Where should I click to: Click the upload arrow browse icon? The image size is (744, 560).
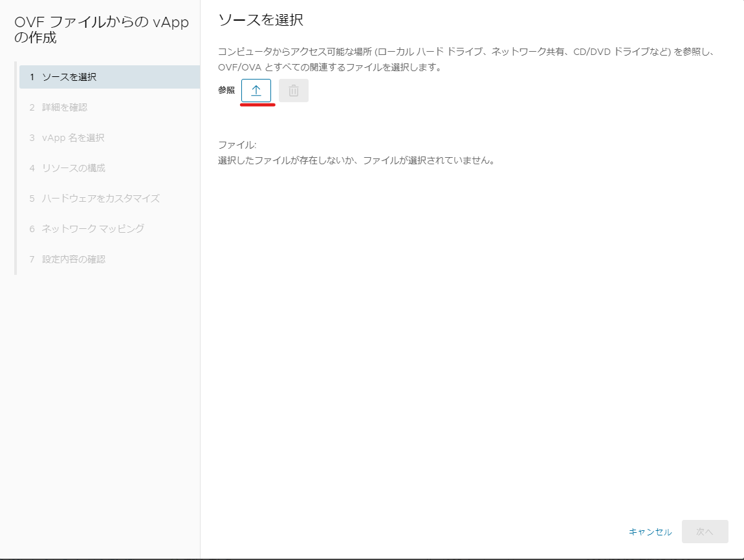(256, 91)
